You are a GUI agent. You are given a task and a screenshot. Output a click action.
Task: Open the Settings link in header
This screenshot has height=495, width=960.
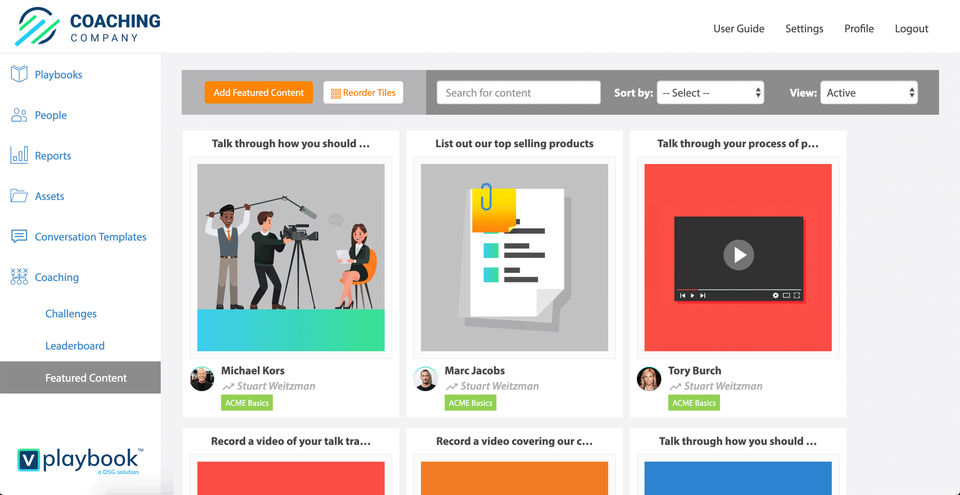click(804, 28)
